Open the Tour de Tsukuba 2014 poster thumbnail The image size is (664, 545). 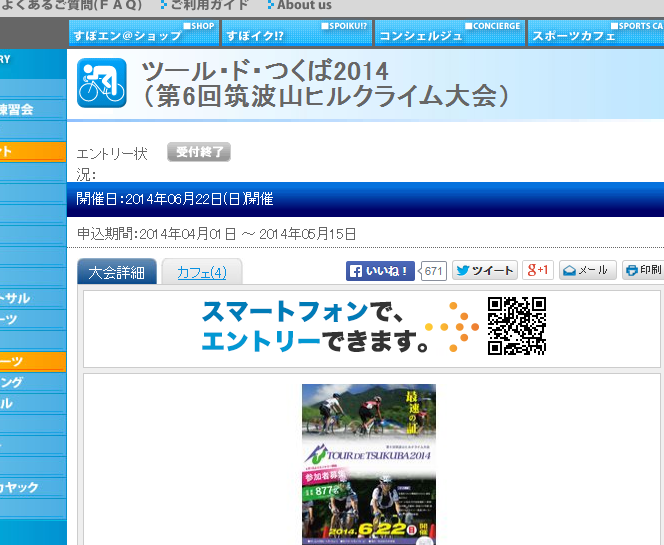click(369, 464)
